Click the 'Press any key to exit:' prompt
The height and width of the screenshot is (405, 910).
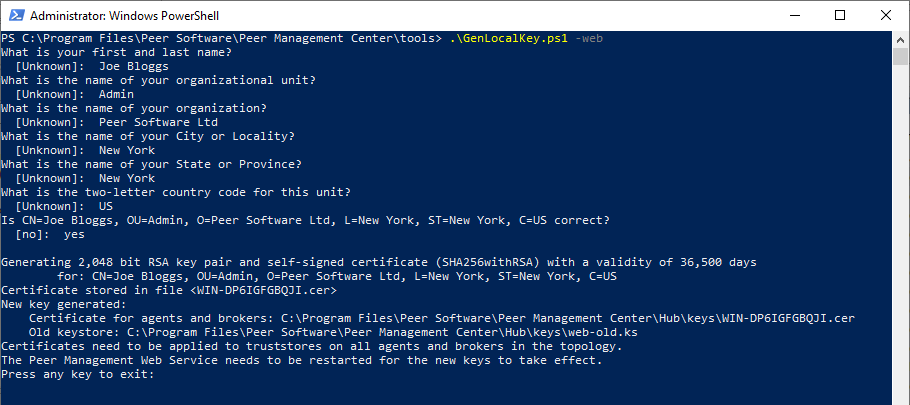click(x=79, y=374)
